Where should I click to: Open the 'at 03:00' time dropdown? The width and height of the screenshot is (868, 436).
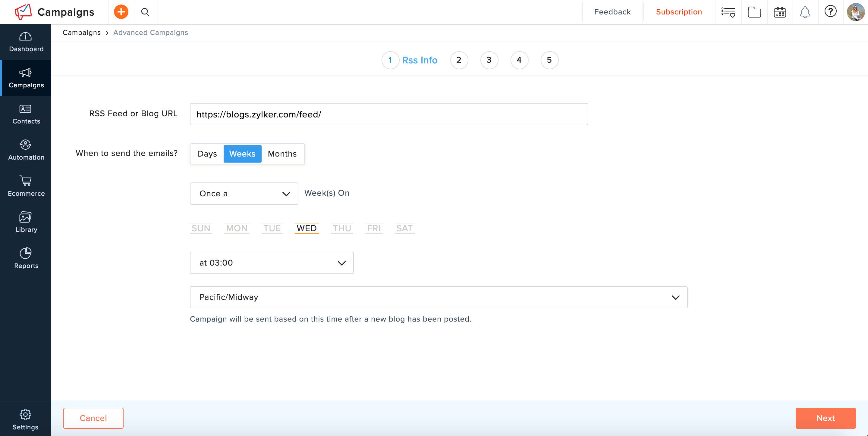point(272,263)
